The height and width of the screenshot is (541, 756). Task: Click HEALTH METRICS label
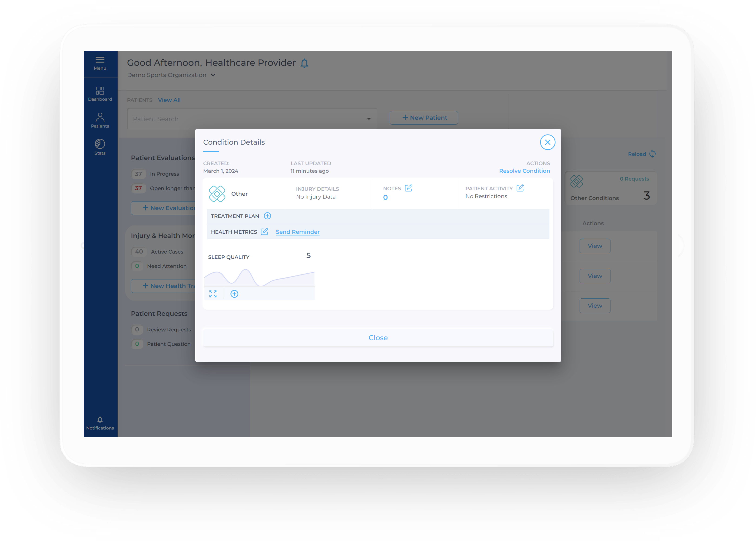pos(234,232)
